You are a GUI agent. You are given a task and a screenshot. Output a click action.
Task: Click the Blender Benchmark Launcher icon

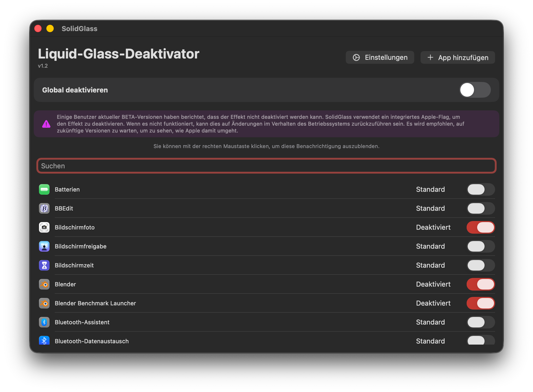44,303
